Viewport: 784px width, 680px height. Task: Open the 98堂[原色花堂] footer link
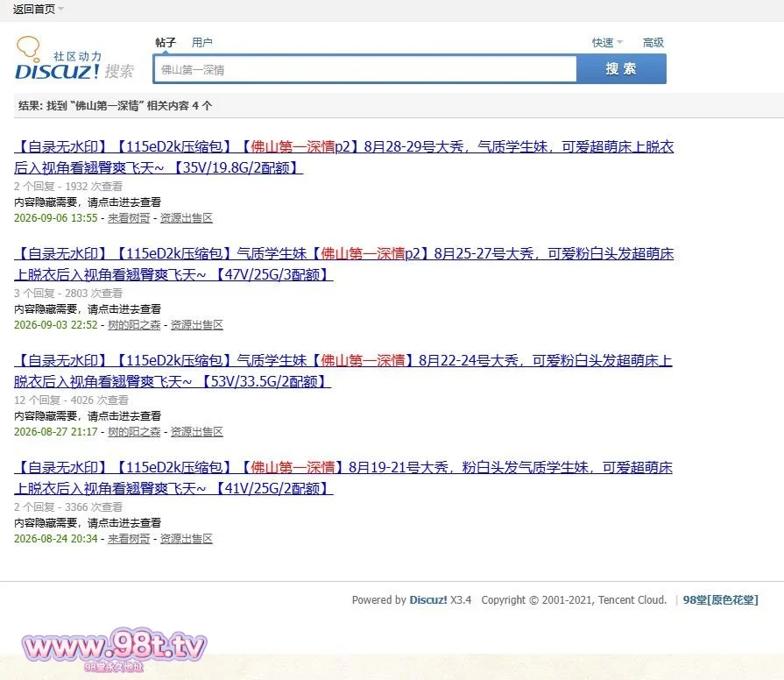click(x=721, y=600)
